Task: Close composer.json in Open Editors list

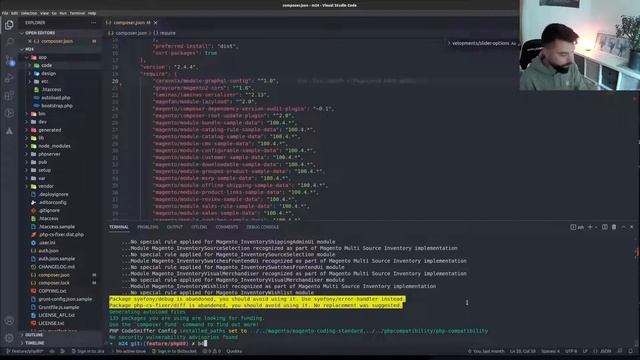Action: pyautogui.click(x=29, y=41)
